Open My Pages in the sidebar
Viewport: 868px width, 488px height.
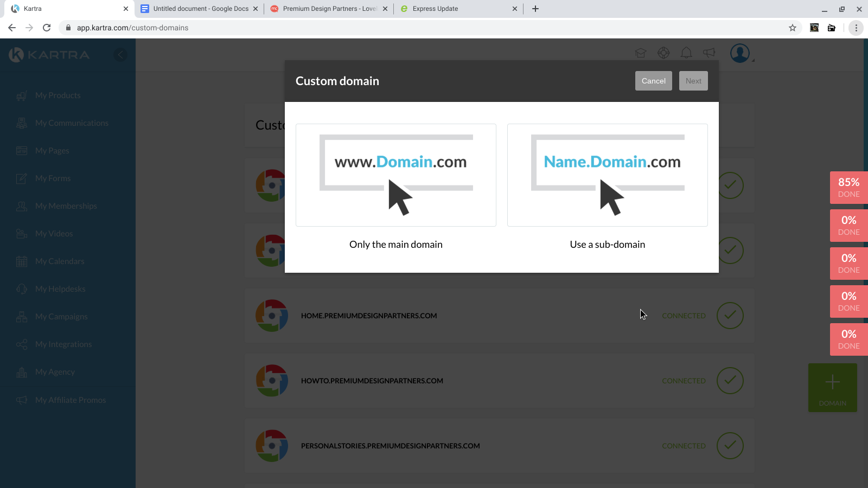point(52,151)
